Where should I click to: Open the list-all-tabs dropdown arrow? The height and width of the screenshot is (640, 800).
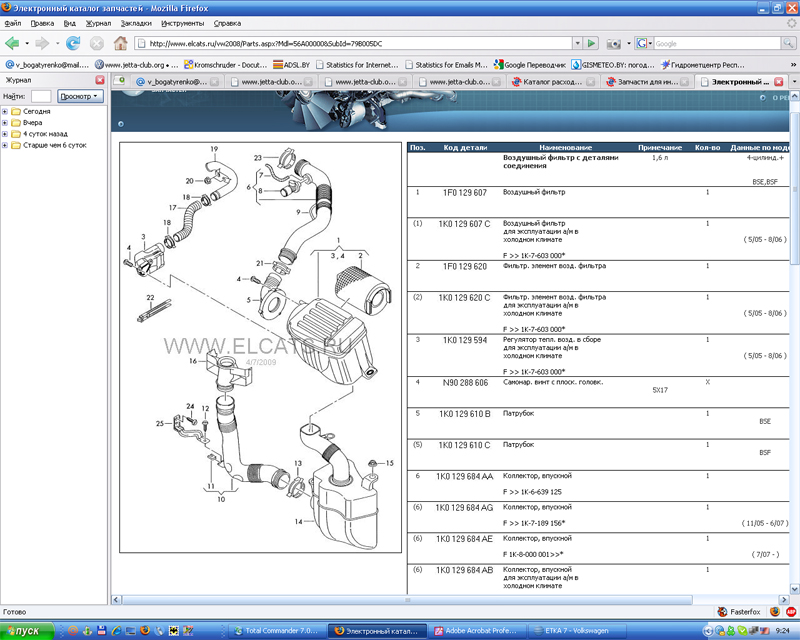tap(794, 82)
